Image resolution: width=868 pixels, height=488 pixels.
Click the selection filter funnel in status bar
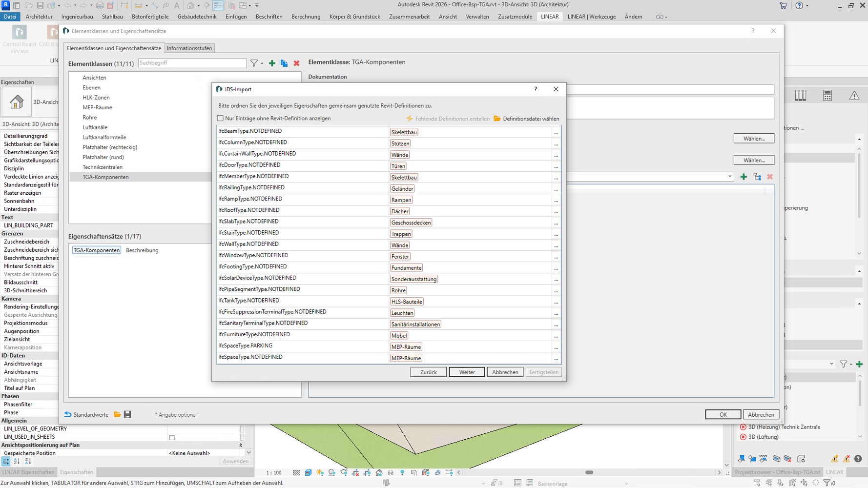tap(827, 483)
